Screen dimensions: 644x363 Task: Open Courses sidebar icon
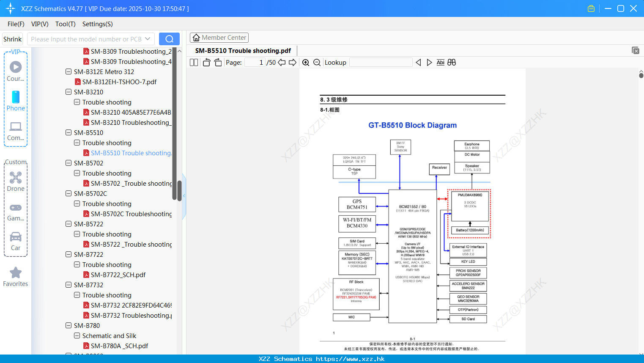point(16,71)
